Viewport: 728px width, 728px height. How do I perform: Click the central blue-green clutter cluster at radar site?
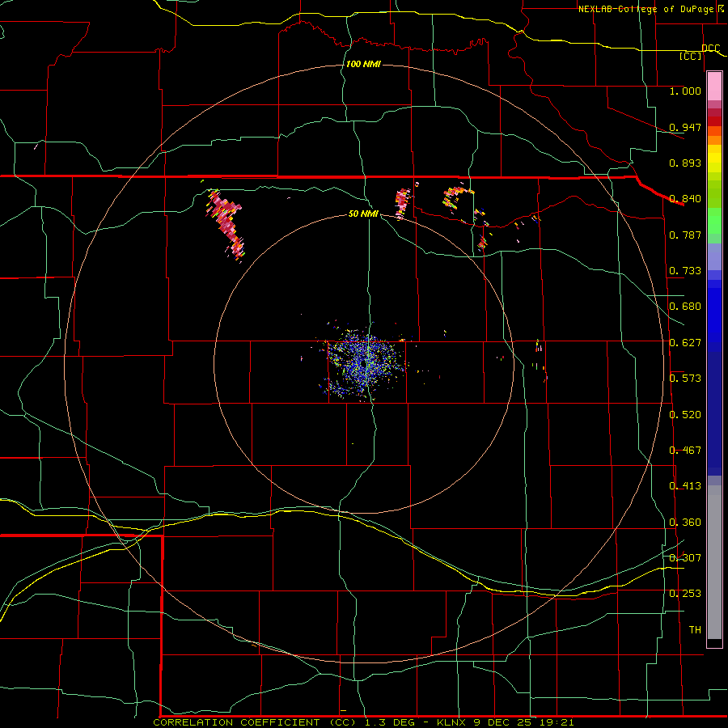tap(365, 362)
